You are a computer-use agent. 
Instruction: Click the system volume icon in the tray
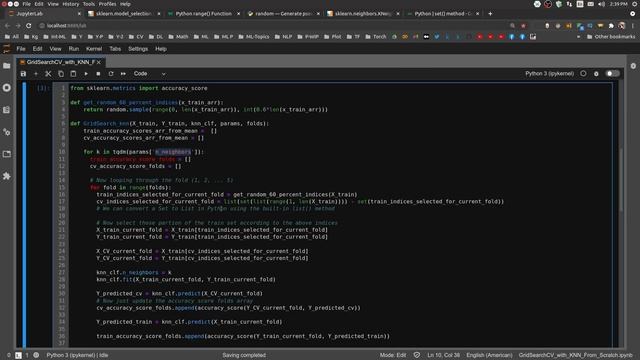[601, 4]
